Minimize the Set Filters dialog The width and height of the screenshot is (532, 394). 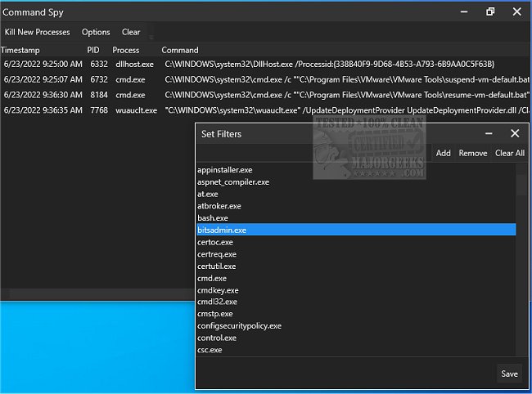pyautogui.click(x=489, y=133)
